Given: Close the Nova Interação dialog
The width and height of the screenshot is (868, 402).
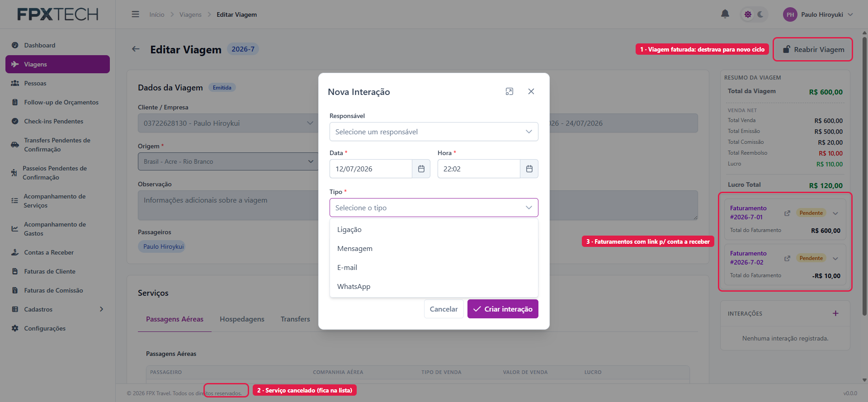Looking at the screenshot, I should click(x=531, y=91).
